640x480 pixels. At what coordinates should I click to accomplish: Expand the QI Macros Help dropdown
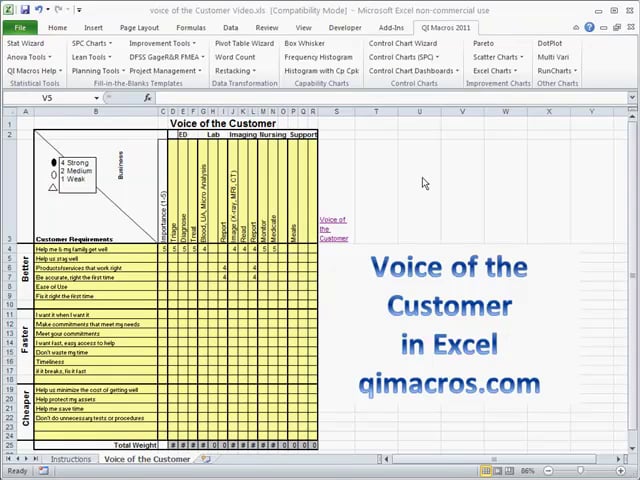pyautogui.click(x=35, y=71)
